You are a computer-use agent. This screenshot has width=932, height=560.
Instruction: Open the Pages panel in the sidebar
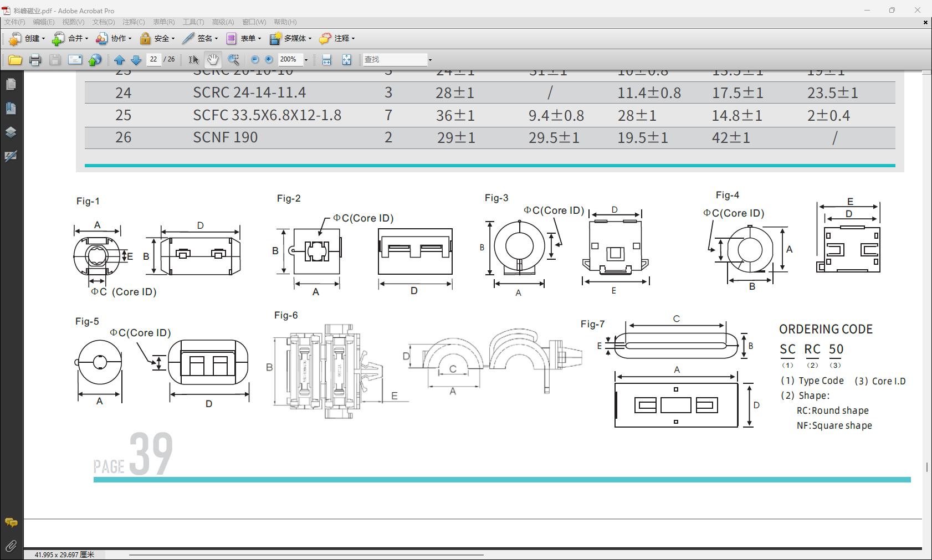click(x=11, y=84)
